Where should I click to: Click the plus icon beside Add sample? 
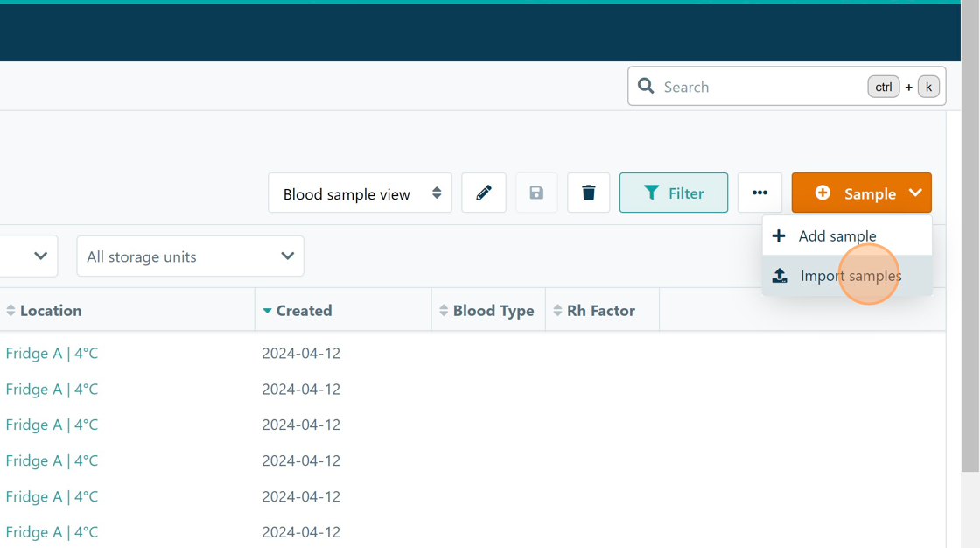(x=778, y=235)
